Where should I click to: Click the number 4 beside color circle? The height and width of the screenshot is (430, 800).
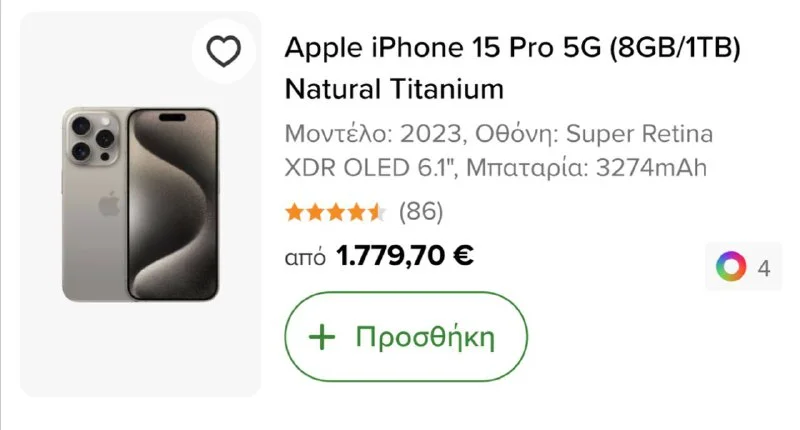pyautogui.click(x=764, y=268)
